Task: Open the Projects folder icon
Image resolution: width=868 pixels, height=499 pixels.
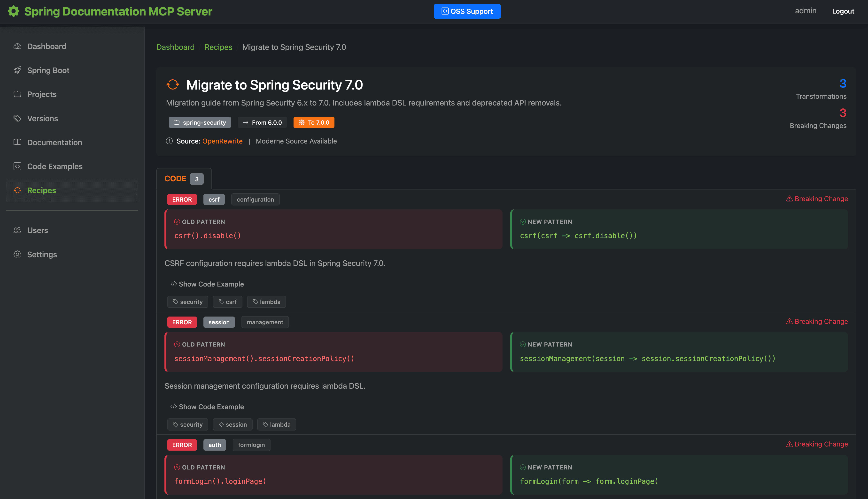Action: [x=17, y=94]
